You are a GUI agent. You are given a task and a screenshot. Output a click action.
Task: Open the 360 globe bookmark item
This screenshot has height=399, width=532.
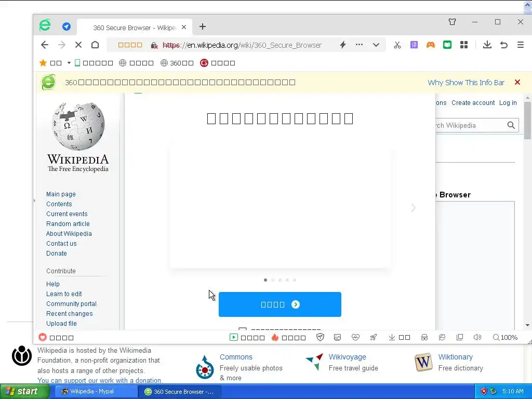click(x=177, y=63)
